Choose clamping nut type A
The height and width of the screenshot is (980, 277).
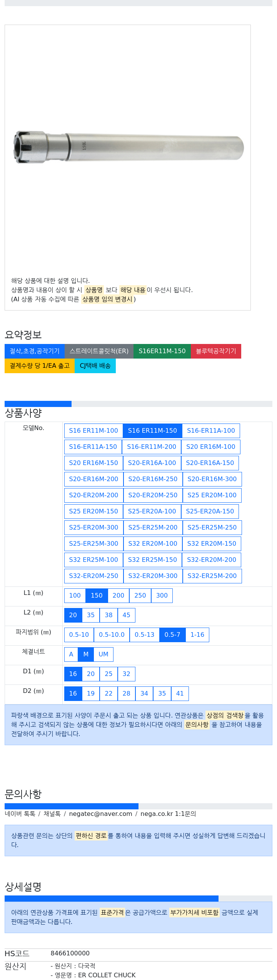click(71, 654)
